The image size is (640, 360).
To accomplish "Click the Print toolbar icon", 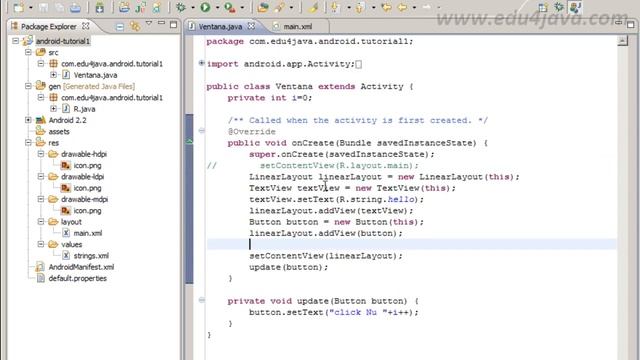I will (x=75, y=7).
